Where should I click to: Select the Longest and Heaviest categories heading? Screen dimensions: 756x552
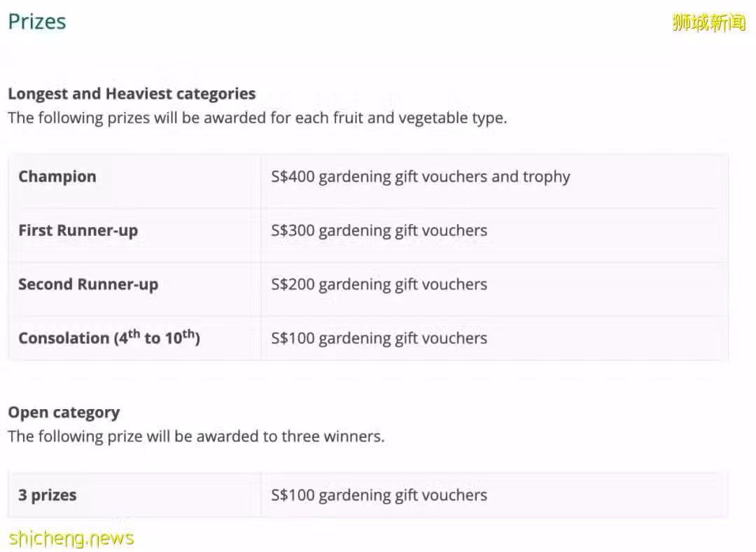click(x=132, y=94)
